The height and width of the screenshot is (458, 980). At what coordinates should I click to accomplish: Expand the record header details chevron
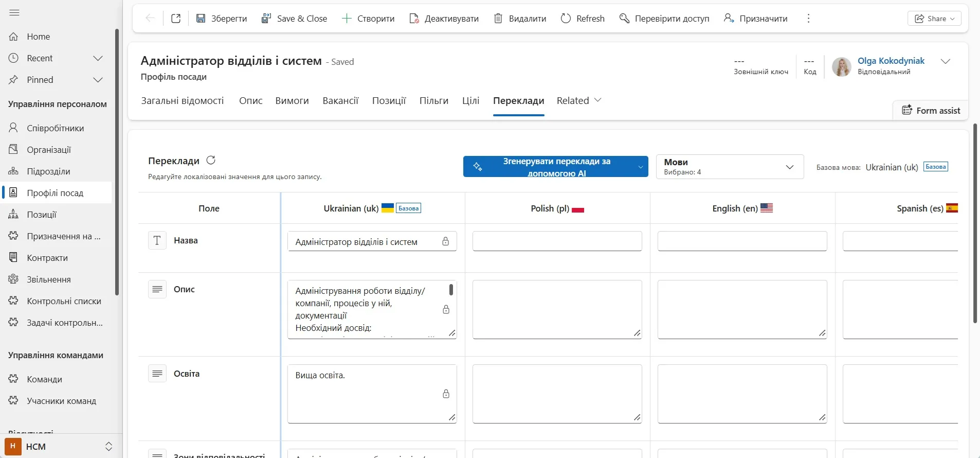coord(945,61)
